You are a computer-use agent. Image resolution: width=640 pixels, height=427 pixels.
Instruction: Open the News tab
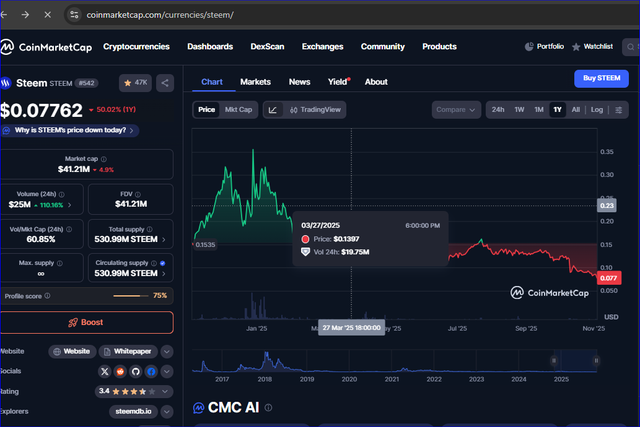(x=300, y=82)
